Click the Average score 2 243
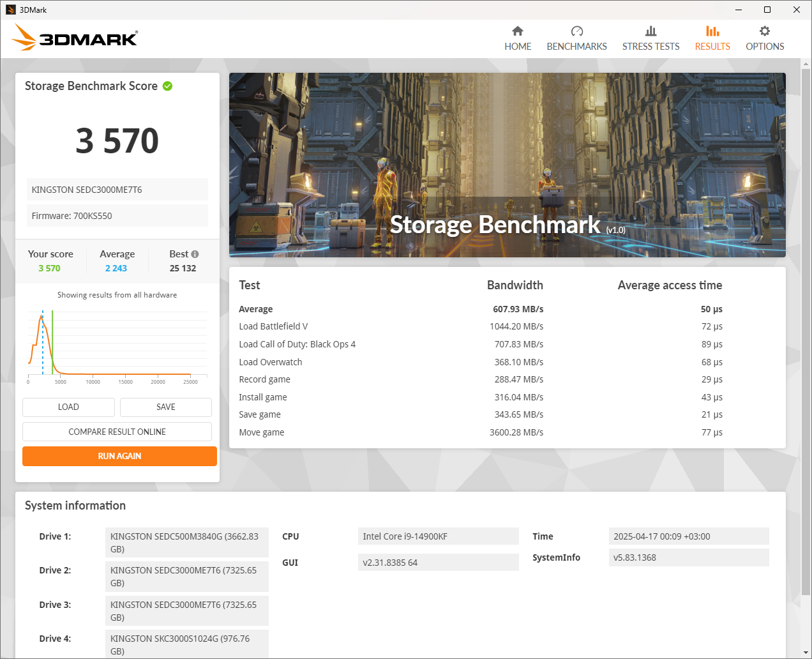This screenshot has height=659, width=812. click(116, 269)
